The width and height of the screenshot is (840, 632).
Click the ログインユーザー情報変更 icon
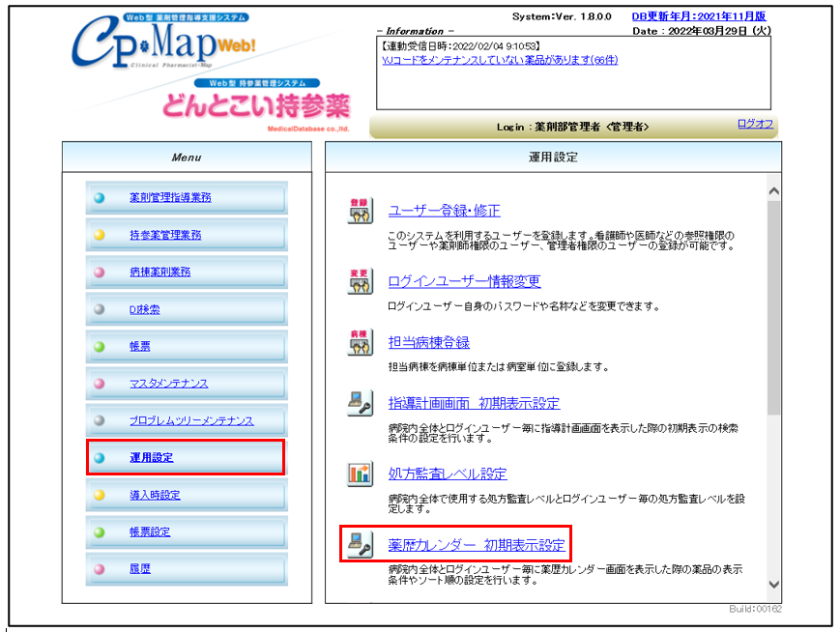click(x=360, y=281)
